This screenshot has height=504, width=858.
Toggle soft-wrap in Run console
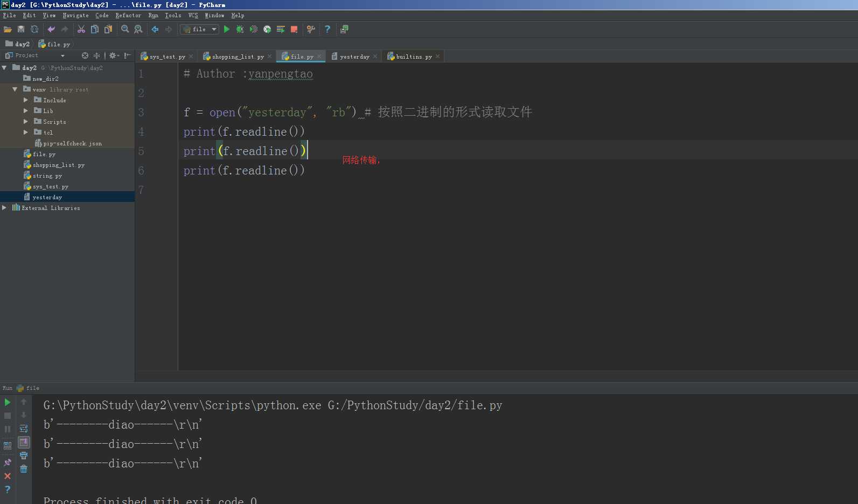coord(24,429)
